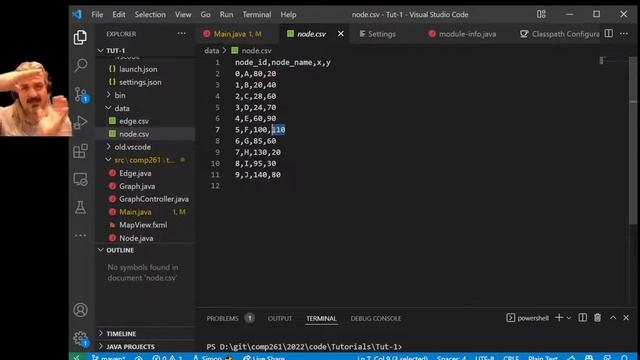
Task: Click the VS Code logo icon
Action: coord(77,14)
